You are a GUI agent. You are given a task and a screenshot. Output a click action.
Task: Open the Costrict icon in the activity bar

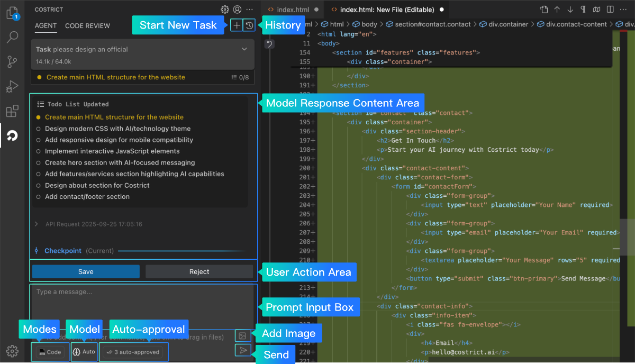12,136
